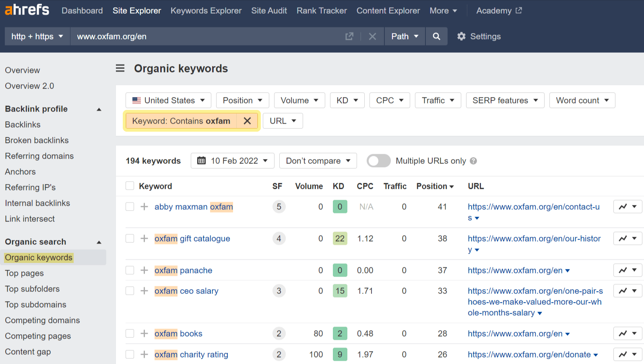The image size is (644, 364).
Task: Open www.oxfam.org/en with the external link icon
Action: pyautogui.click(x=349, y=36)
